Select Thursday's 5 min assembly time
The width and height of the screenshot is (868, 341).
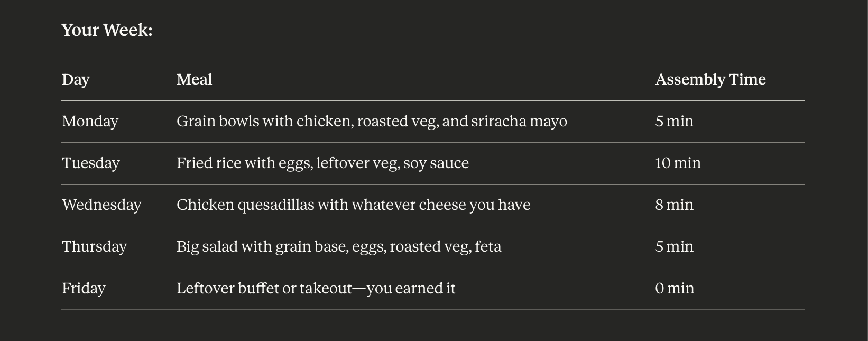tap(674, 246)
